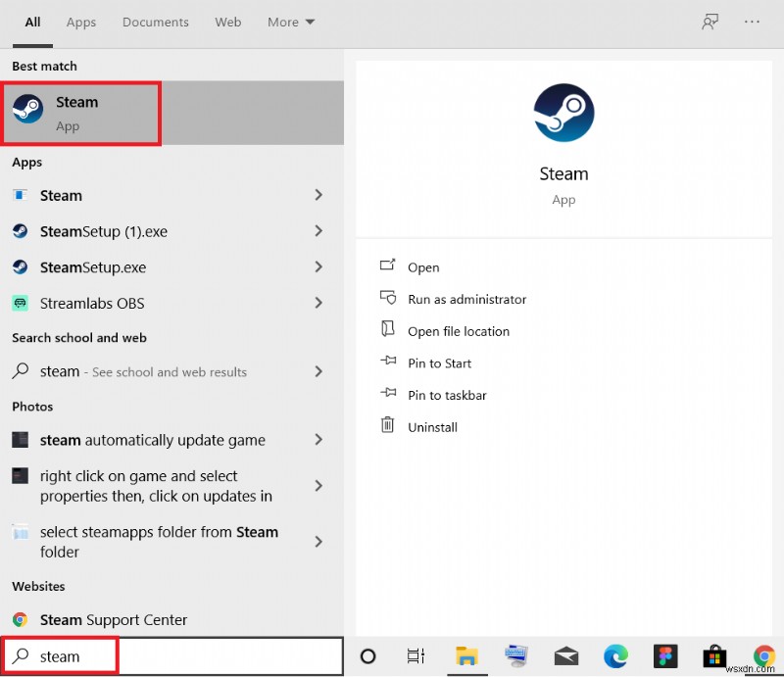Image resolution: width=784 pixels, height=677 pixels.
Task: Click the Steam icon in Best match
Action: pyautogui.click(x=28, y=109)
